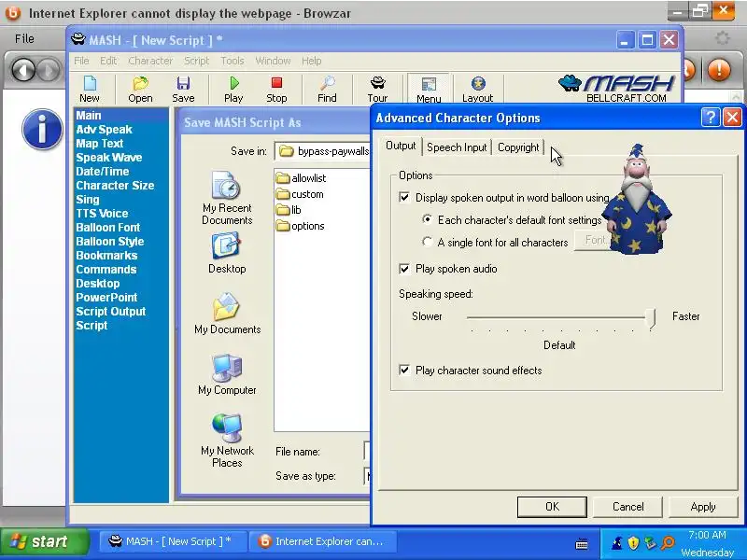Image resolution: width=747 pixels, height=560 pixels.
Task: Start playback with the Play icon
Action: pyautogui.click(x=233, y=90)
